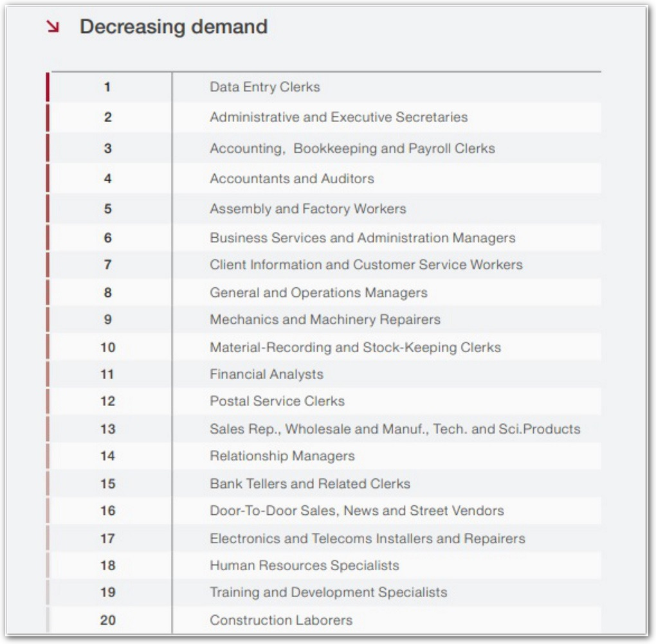The width and height of the screenshot is (656, 644).
Task: Select 'Client Information and Customer Service Workers'
Action: pyautogui.click(x=366, y=265)
